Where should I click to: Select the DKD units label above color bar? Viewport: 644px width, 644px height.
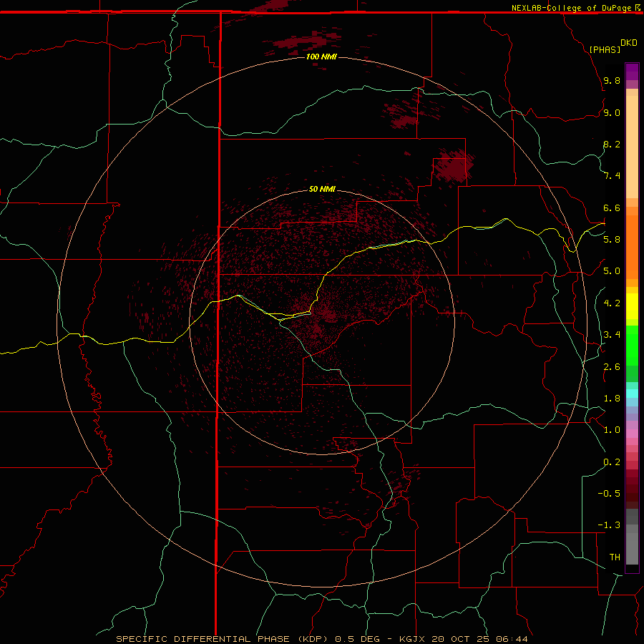pyautogui.click(x=629, y=43)
